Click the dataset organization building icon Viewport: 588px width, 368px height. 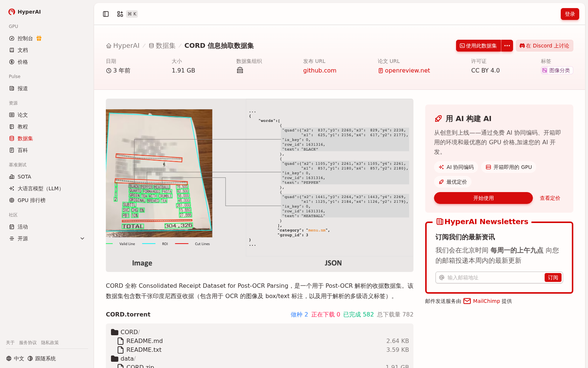click(240, 70)
